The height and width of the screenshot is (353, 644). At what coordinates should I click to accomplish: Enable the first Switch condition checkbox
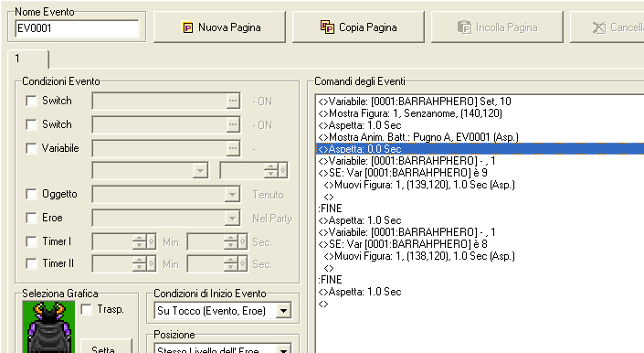point(31,101)
